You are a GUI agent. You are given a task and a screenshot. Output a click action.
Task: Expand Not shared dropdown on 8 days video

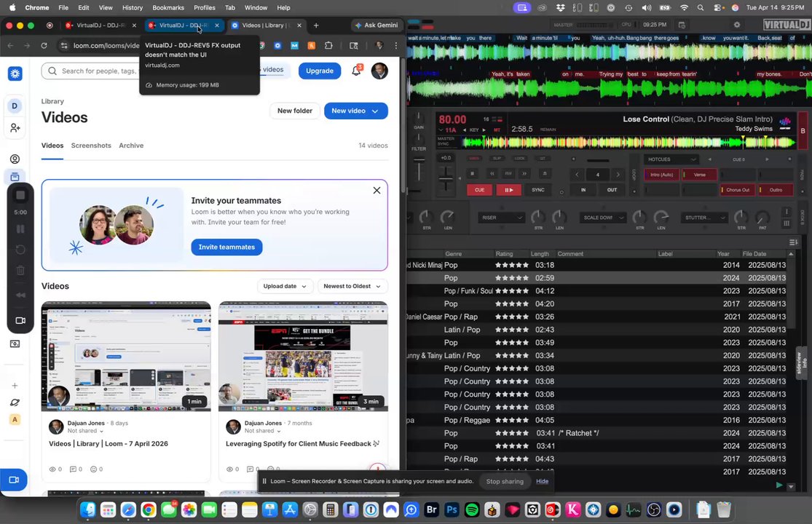85,431
